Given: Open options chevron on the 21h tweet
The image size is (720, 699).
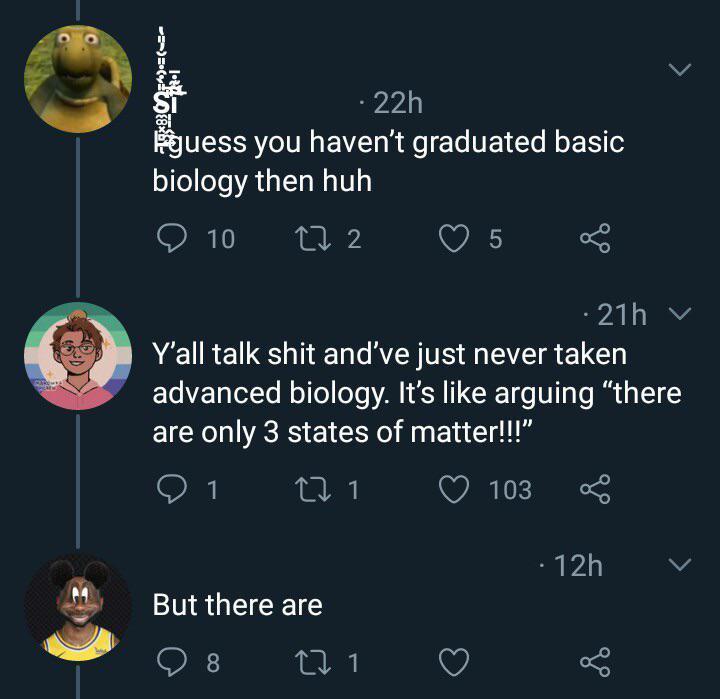Looking at the screenshot, I should (x=679, y=315).
